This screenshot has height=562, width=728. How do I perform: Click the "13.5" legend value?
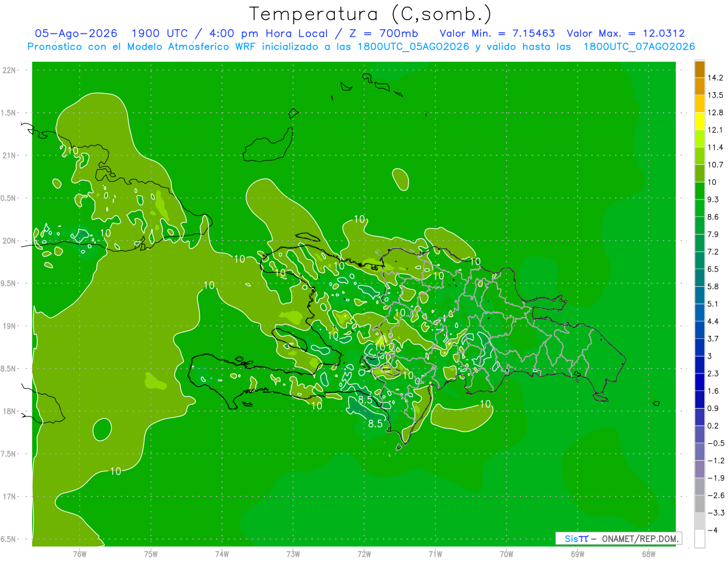coord(715,95)
